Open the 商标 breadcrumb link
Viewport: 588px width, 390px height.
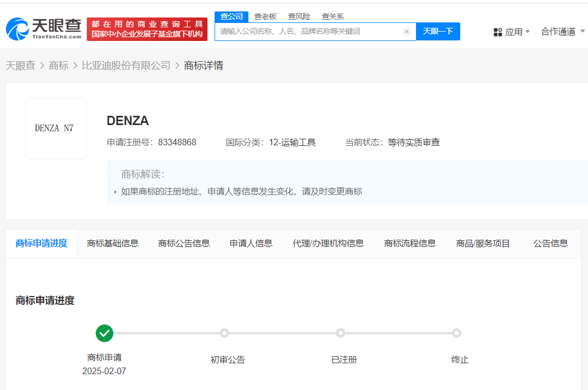58,66
